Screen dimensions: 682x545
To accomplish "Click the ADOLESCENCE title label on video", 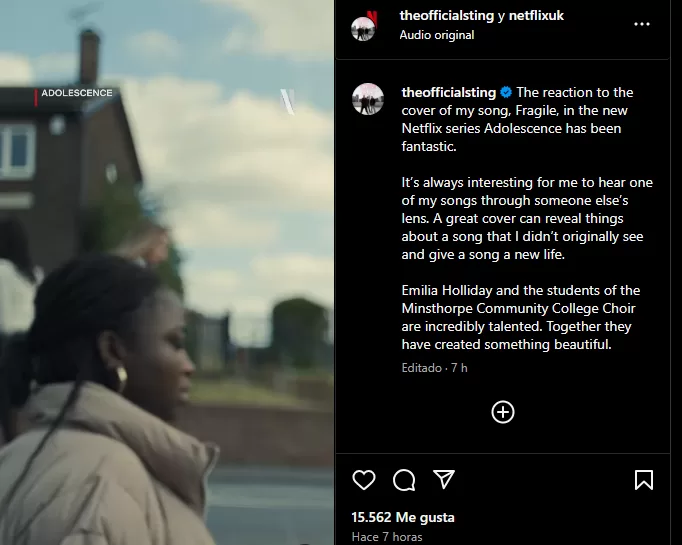I will click(77, 93).
